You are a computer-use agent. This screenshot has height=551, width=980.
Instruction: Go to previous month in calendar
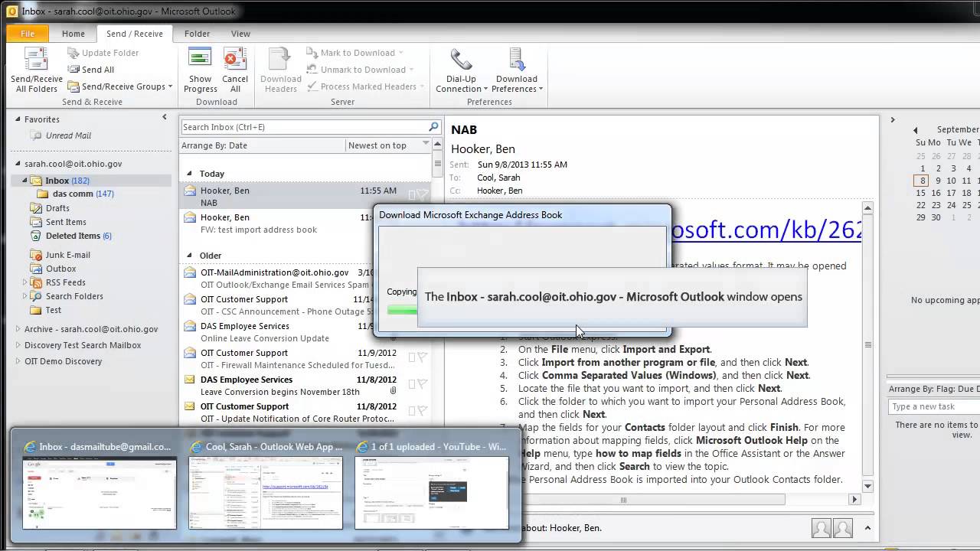coord(915,130)
